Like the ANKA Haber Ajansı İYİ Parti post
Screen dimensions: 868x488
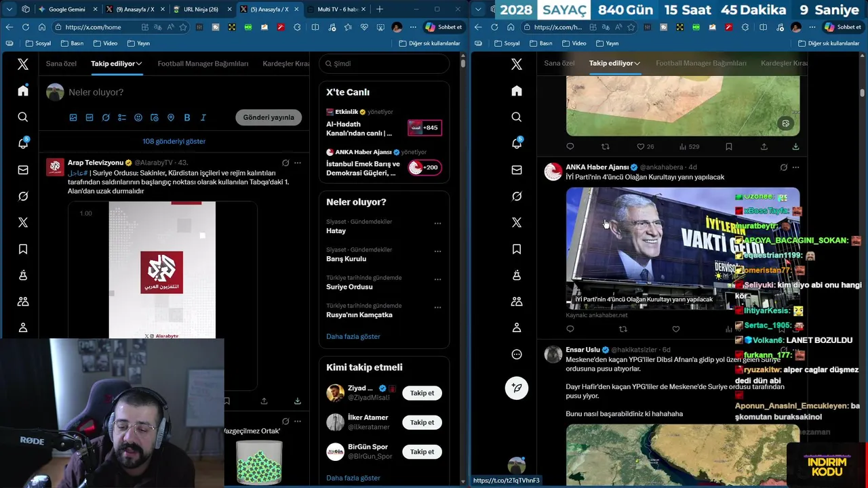click(676, 329)
